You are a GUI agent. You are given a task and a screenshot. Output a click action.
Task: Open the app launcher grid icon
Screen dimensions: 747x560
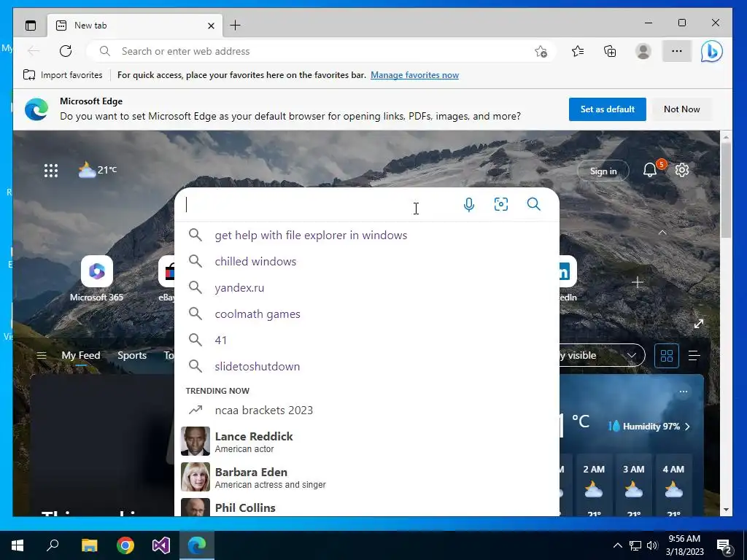[51, 170]
